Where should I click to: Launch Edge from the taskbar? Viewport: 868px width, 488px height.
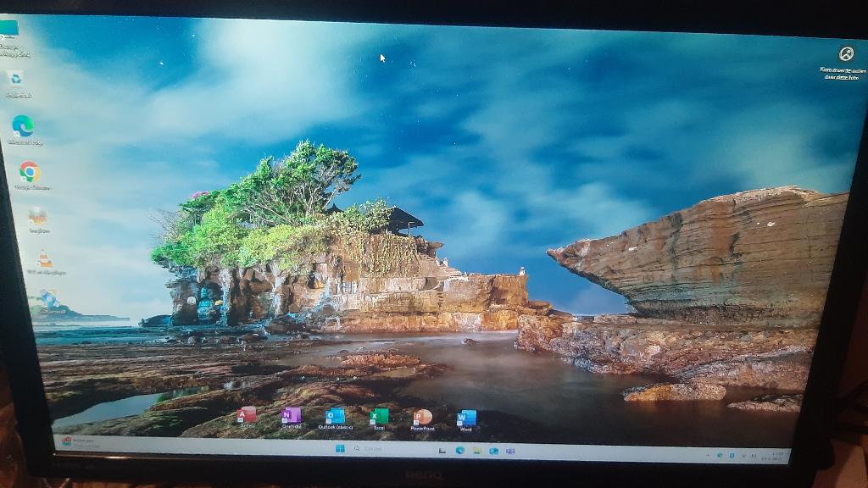tap(460, 451)
